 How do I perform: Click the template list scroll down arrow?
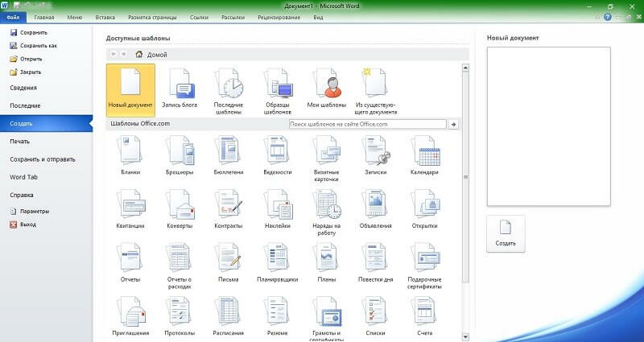(x=465, y=337)
